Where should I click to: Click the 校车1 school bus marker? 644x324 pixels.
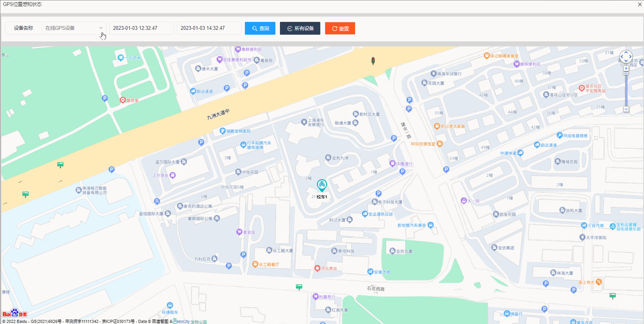tap(322, 185)
